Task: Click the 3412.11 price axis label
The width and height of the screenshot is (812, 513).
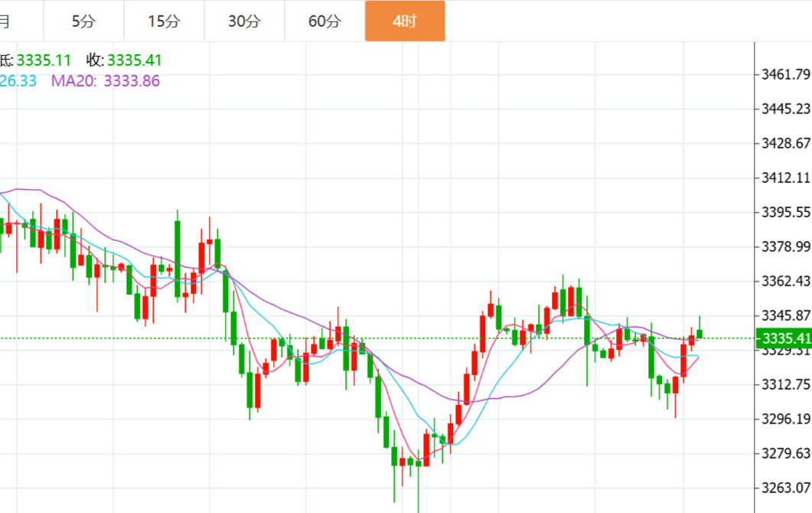Action: click(785, 178)
